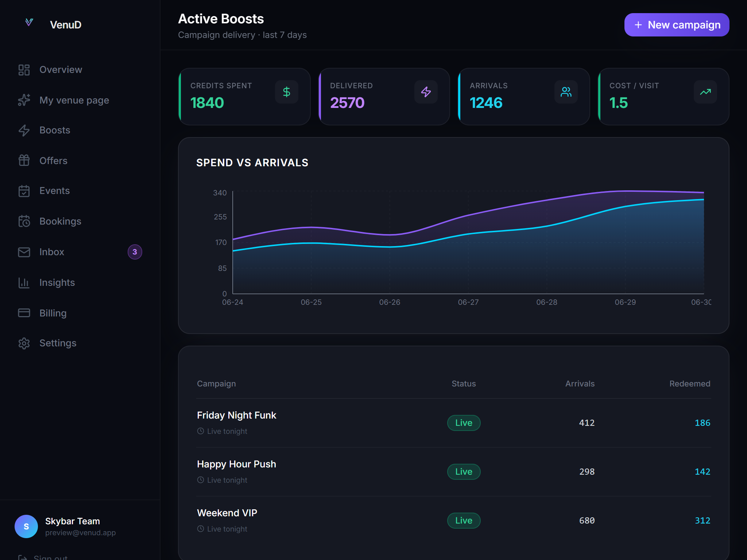
Task: Click the Active Boosts page heading
Action: point(221,19)
